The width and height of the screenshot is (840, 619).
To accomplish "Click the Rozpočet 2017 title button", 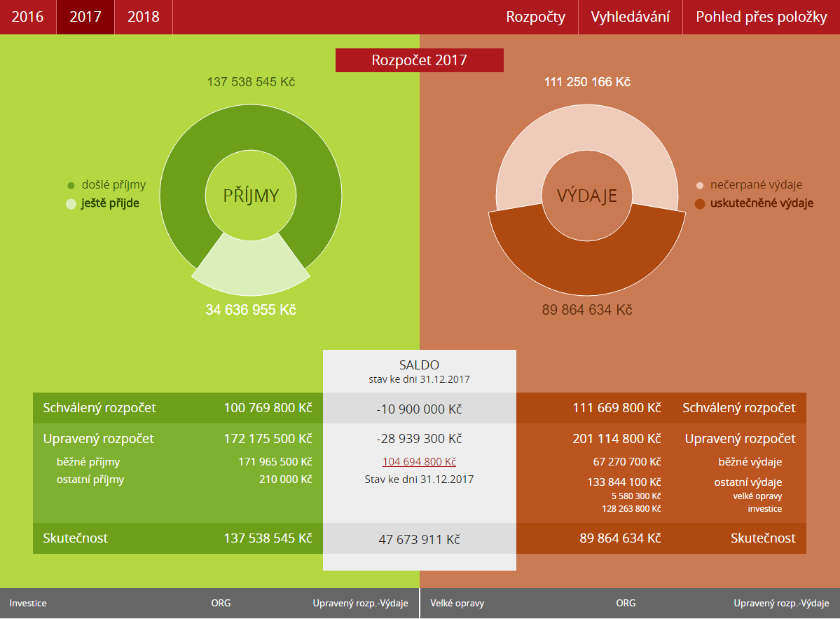I will pos(419,60).
